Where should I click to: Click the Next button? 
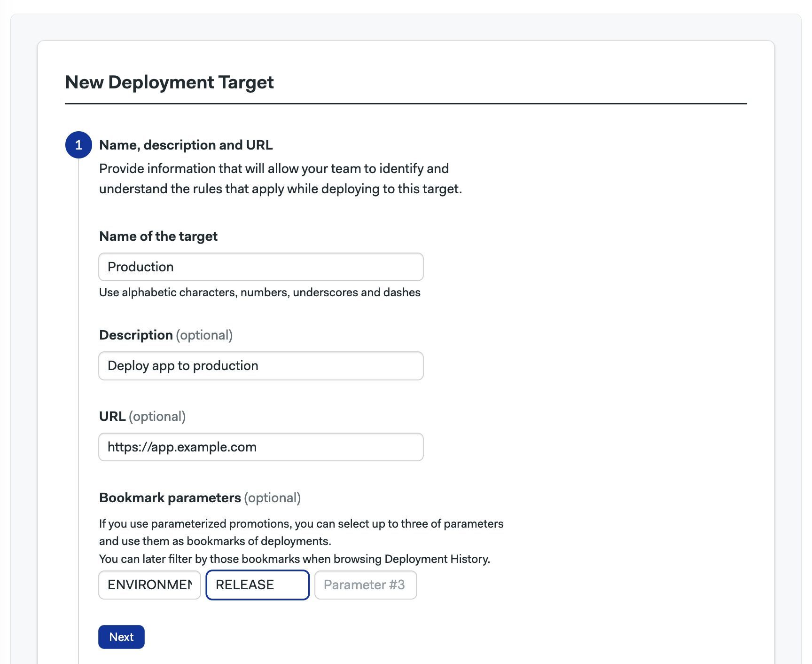[121, 637]
